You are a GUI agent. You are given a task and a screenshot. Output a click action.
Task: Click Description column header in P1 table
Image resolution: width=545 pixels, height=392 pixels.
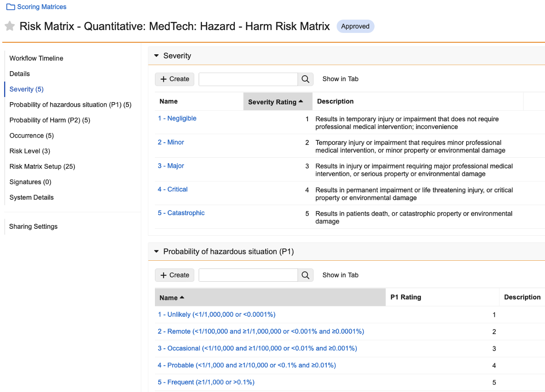tap(522, 297)
